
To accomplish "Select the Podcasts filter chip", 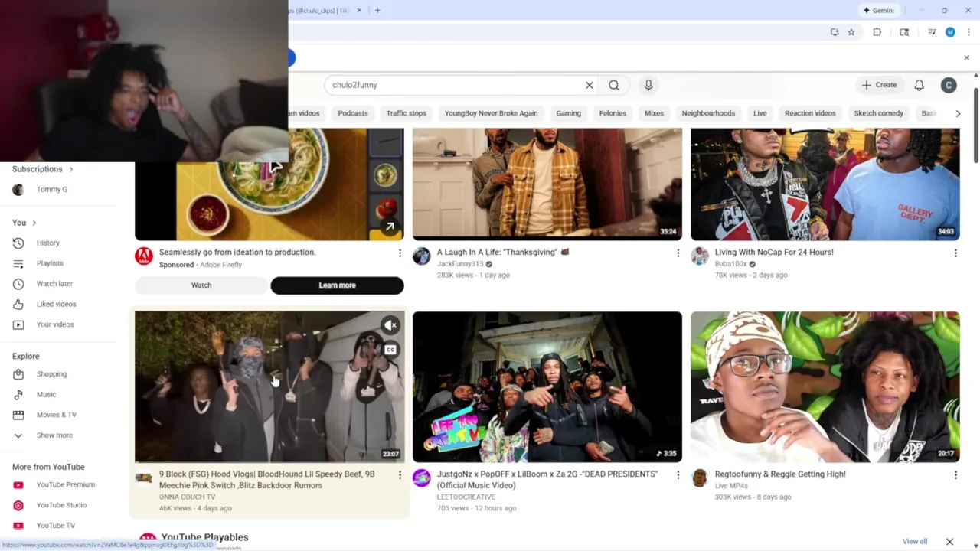I will pyautogui.click(x=353, y=113).
